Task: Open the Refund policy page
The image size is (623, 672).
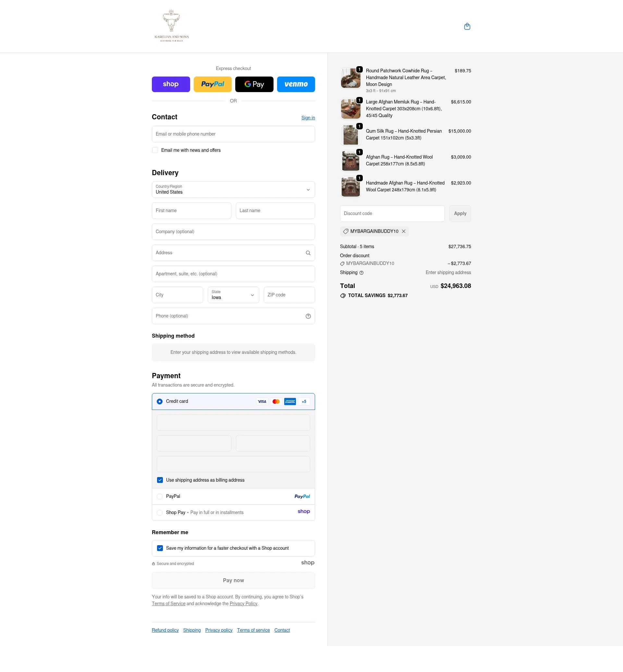Action: [x=165, y=630]
